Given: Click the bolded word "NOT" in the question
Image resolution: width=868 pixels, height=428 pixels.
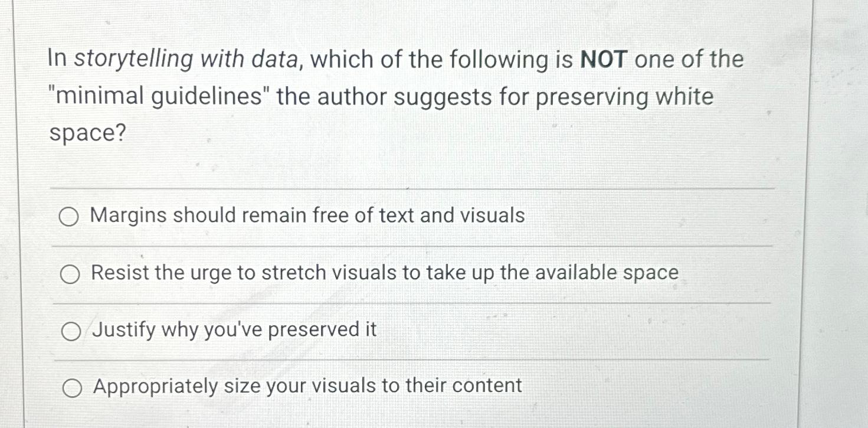Looking at the screenshot, I should pyautogui.click(x=604, y=58).
